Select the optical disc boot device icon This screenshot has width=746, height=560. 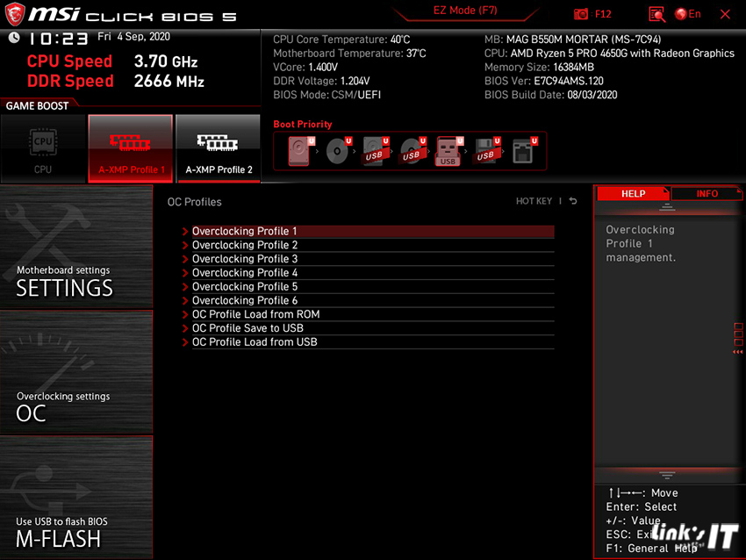[338, 151]
